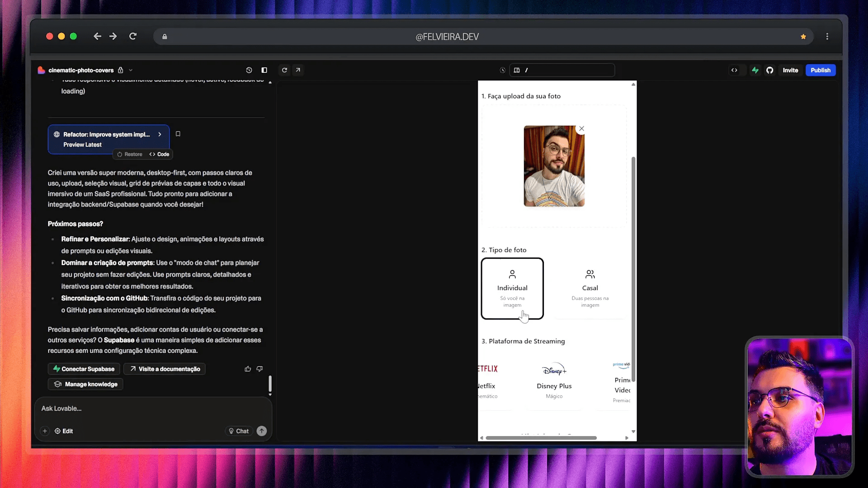Viewport: 868px width, 488px height.
Task: Refresh the preview pane
Action: click(x=284, y=70)
